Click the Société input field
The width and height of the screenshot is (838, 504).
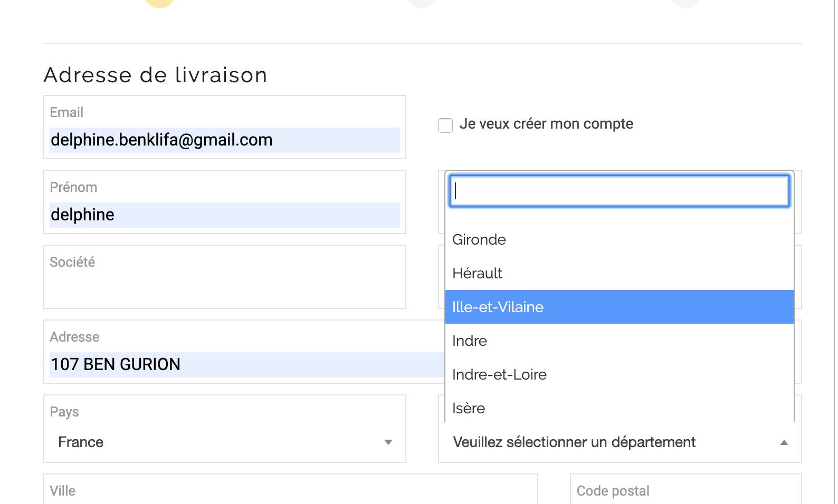coord(225,277)
